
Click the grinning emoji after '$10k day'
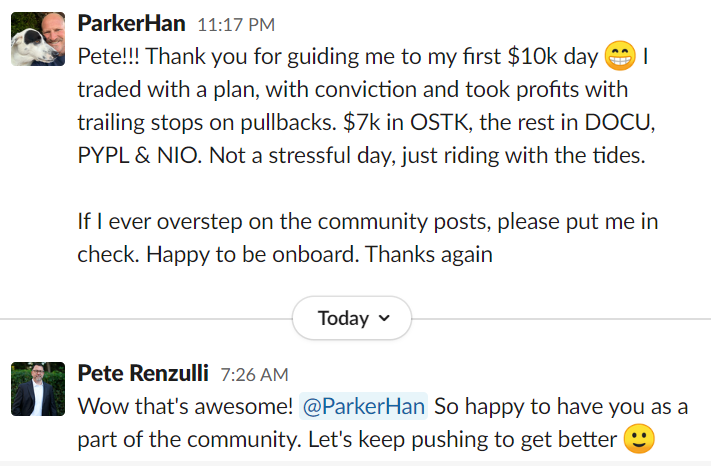pyautogui.click(x=620, y=56)
